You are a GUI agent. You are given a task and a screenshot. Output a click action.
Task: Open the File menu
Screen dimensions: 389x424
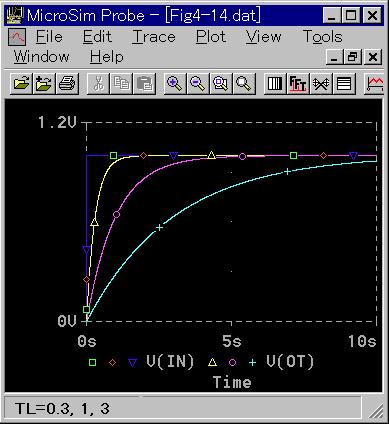point(49,37)
